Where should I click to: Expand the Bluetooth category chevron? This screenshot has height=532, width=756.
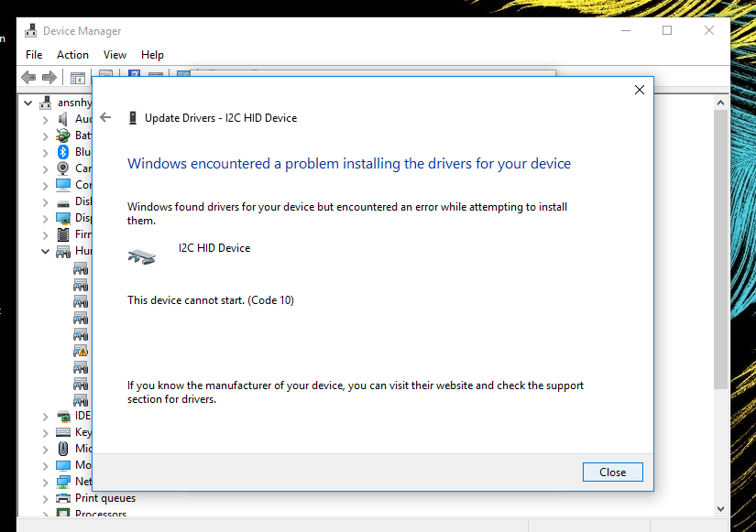(x=45, y=153)
